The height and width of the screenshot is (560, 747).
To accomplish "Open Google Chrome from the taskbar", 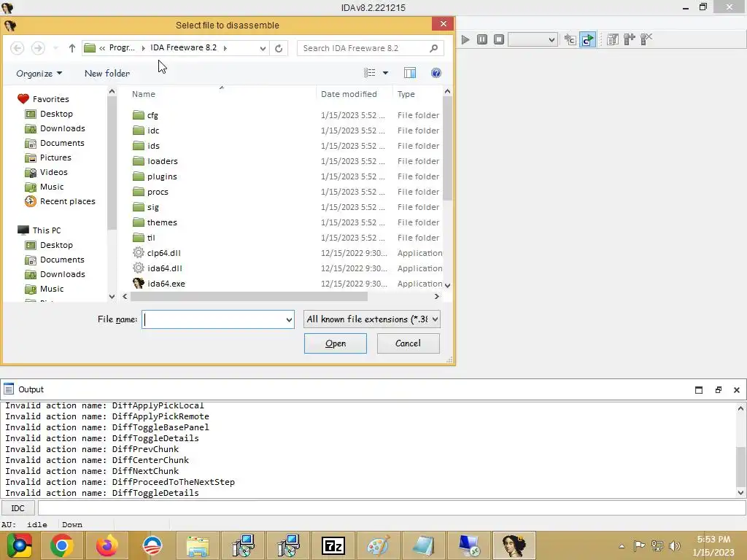I will coord(62,545).
